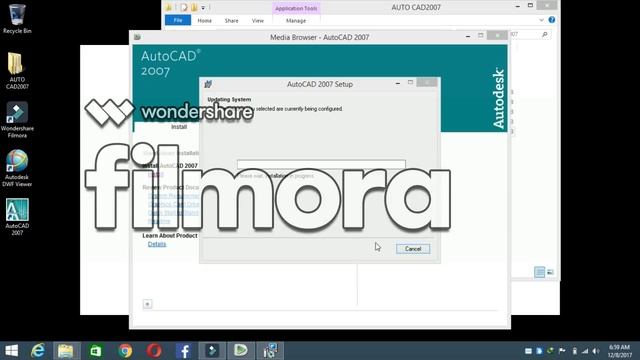Image resolution: width=640 pixels, height=360 pixels.
Task: Open Internet Explorer from the taskbar
Action: click(38, 351)
